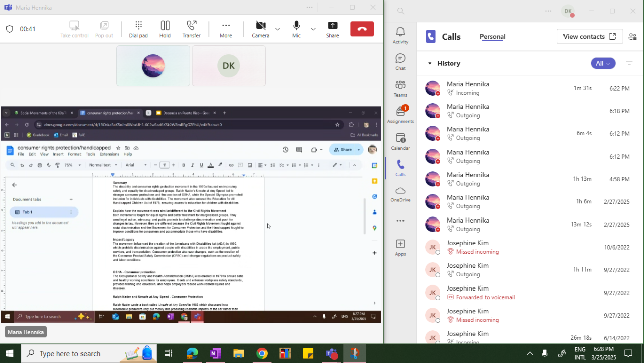Open Apps store in the sidebar
Image resolution: width=644 pixels, height=363 pixels.
(x=400, y=247)
